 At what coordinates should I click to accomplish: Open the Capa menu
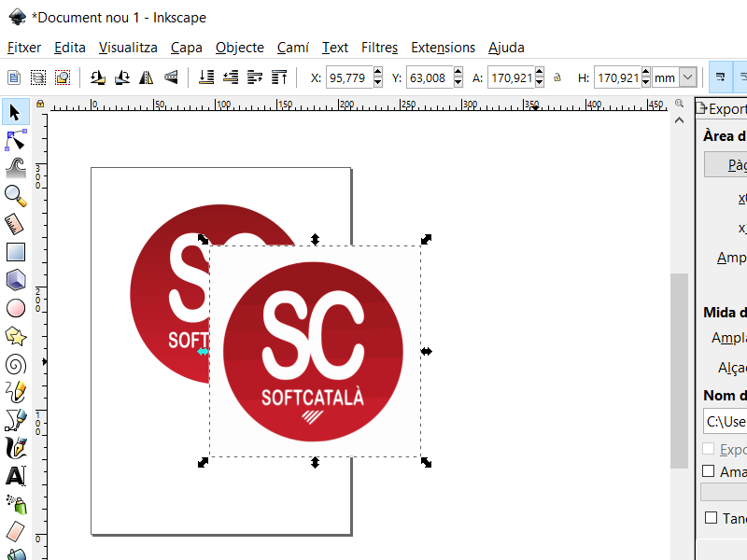click(x=186, y=48)
